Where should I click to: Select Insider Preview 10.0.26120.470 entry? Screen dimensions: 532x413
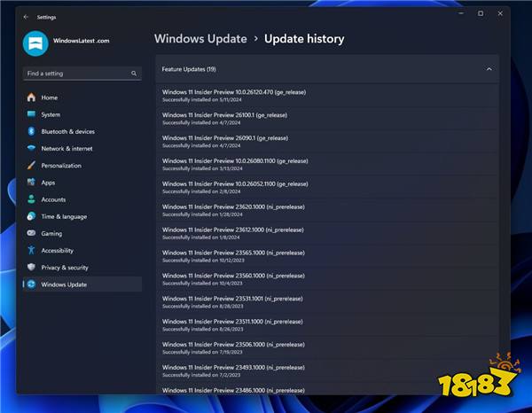pos(327,96)
